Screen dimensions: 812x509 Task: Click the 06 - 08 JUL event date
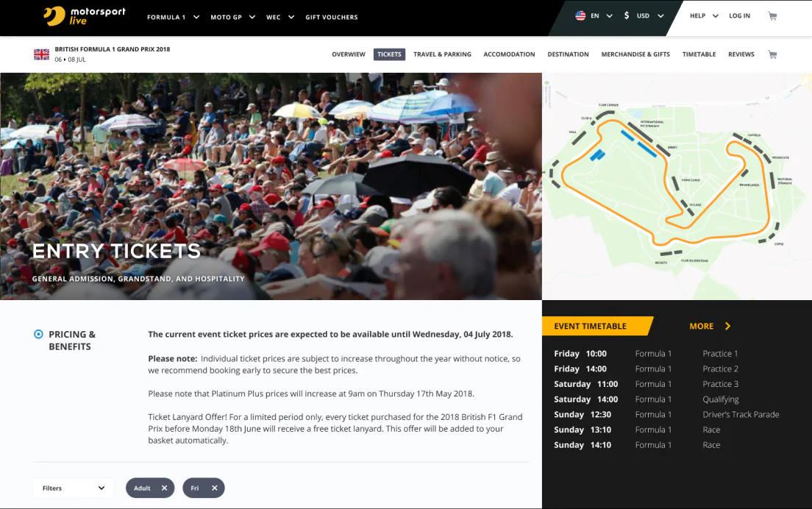click(71, 60)
